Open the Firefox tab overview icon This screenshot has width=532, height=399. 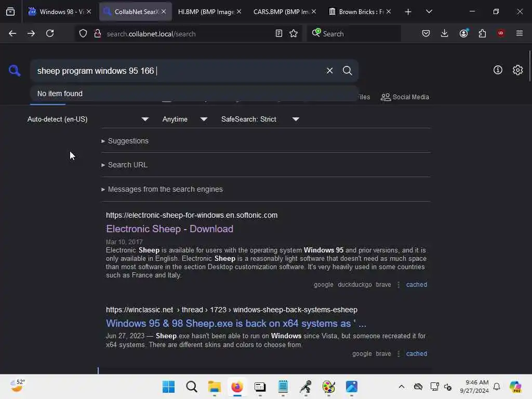[x=10, y=11]
